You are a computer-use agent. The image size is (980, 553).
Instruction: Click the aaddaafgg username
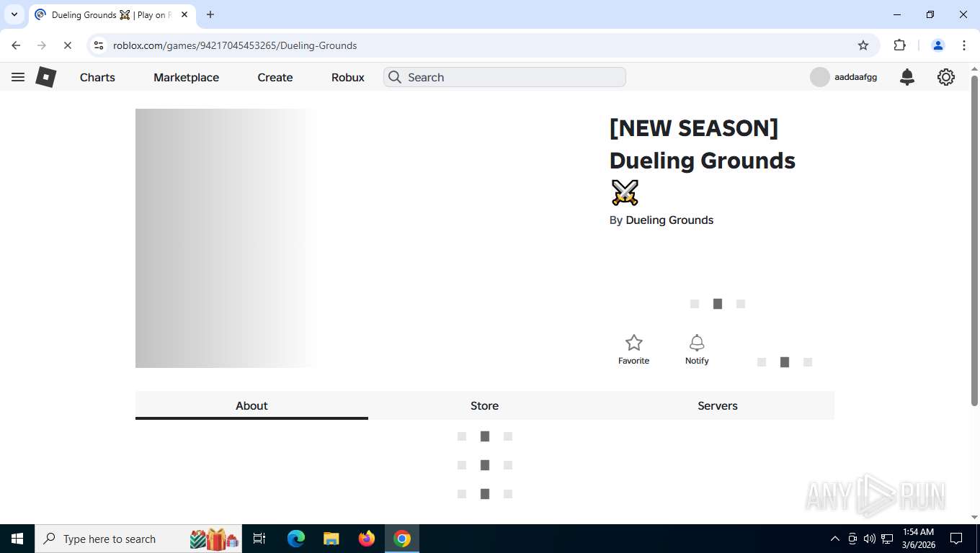(x=855, y=77)
